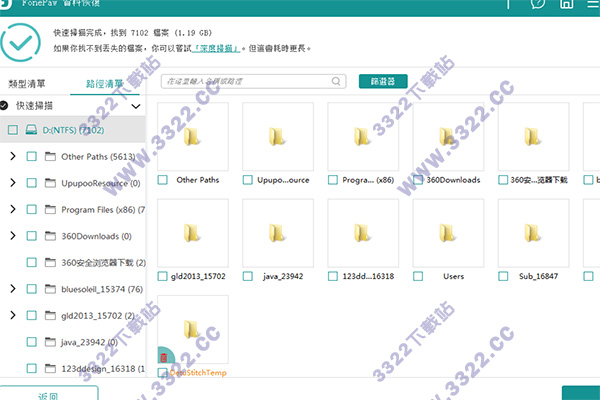Tick the Other Paths tree checkbox
Screen dimensions: 600x400
[31, 156]
